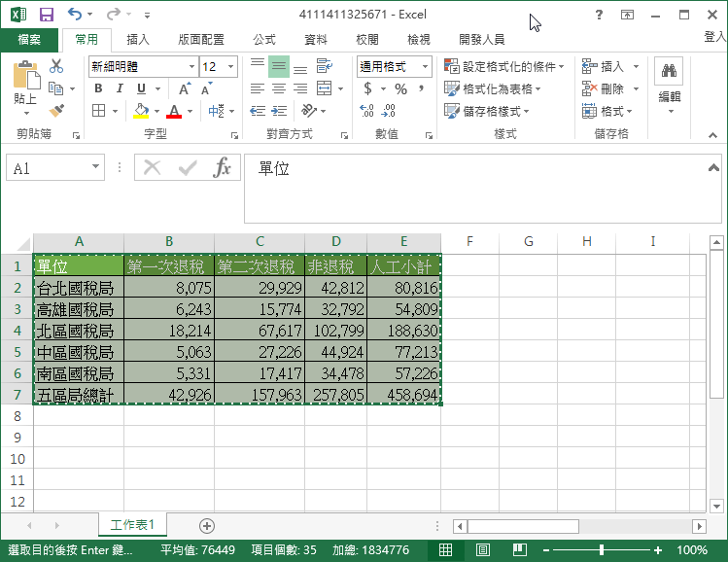Click the Undo arrow icon

[x=75, y=14]
